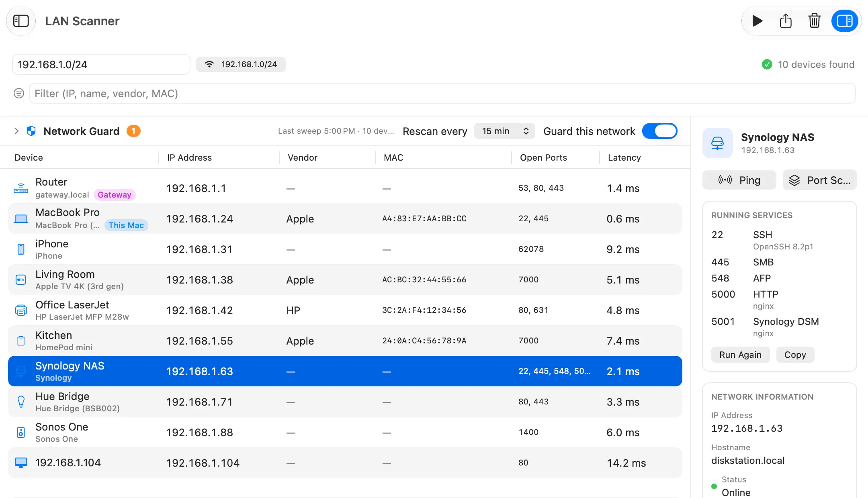Click the monitor icon for 192.168.1.104
The width and height of the screenshot is (868, 498).
[21, 463]
